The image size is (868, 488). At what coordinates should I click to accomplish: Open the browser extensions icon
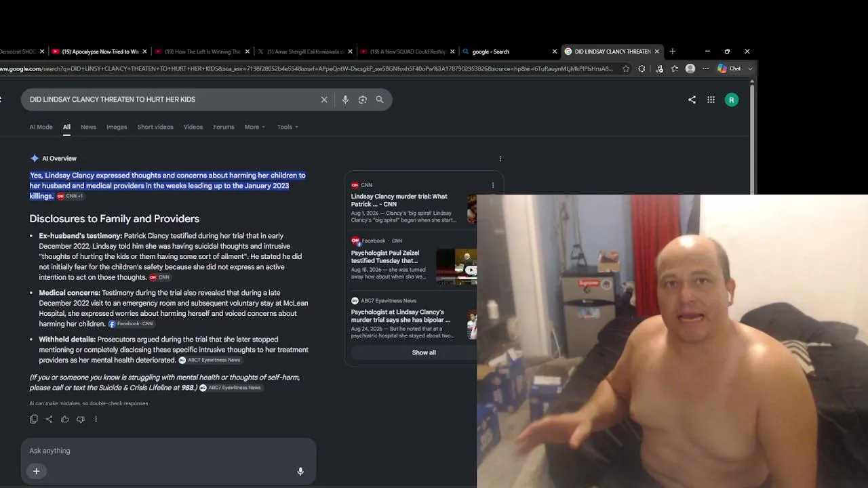pyautogui.click(x=642, y=68)
